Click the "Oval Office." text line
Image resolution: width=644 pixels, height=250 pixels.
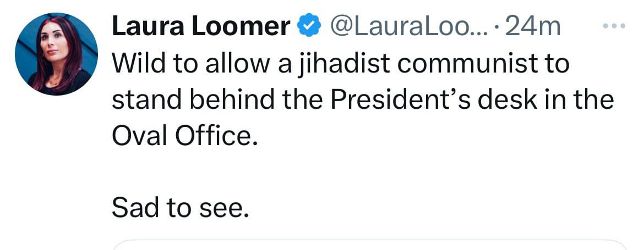point(185,137)
